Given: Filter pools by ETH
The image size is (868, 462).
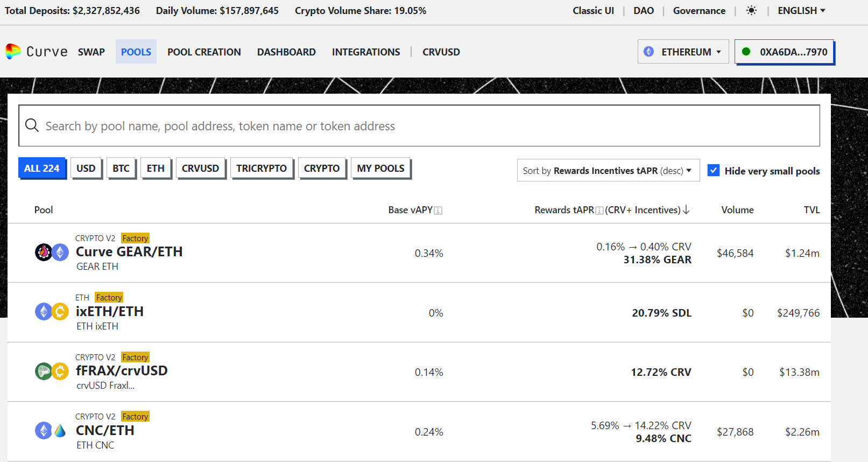Looking at the screenshot, I should (156, 168).
